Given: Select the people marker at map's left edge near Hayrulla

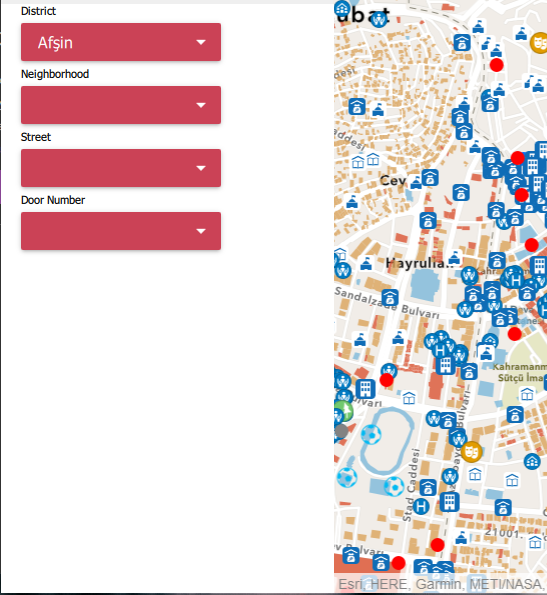Looking at the screenshot, I should click(343, 270).
